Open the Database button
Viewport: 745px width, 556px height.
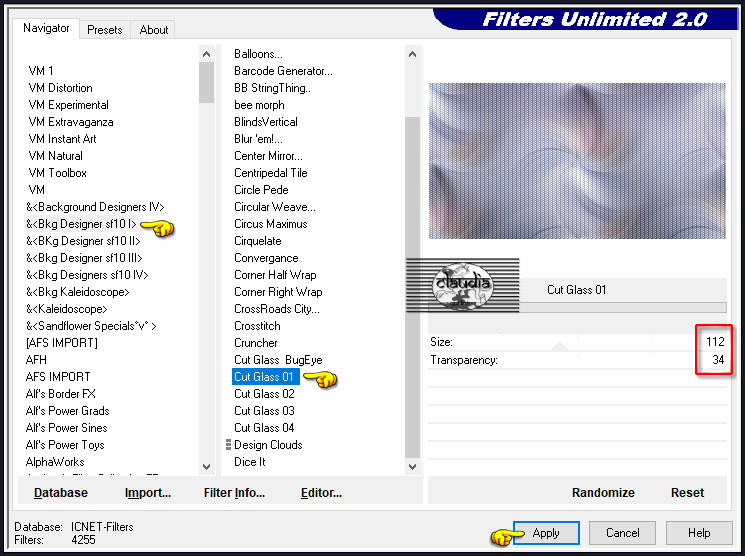[61, 493]
